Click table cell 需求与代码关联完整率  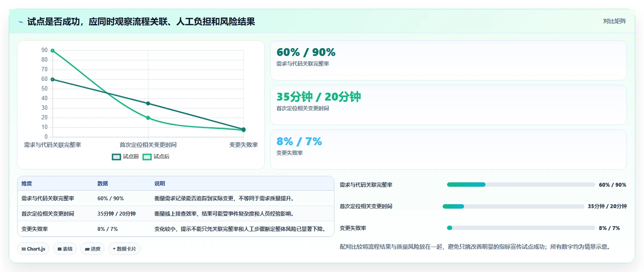48,199
